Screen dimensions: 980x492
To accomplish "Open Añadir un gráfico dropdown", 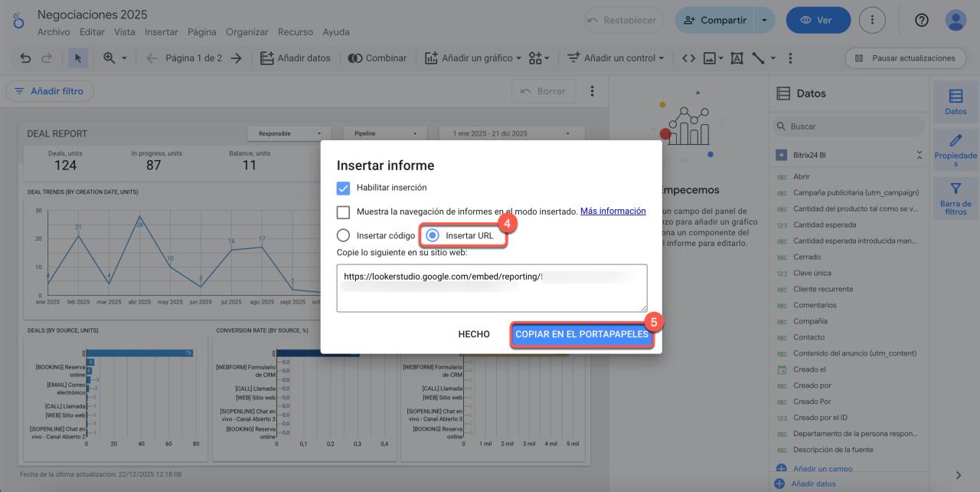I will point(473,58).
